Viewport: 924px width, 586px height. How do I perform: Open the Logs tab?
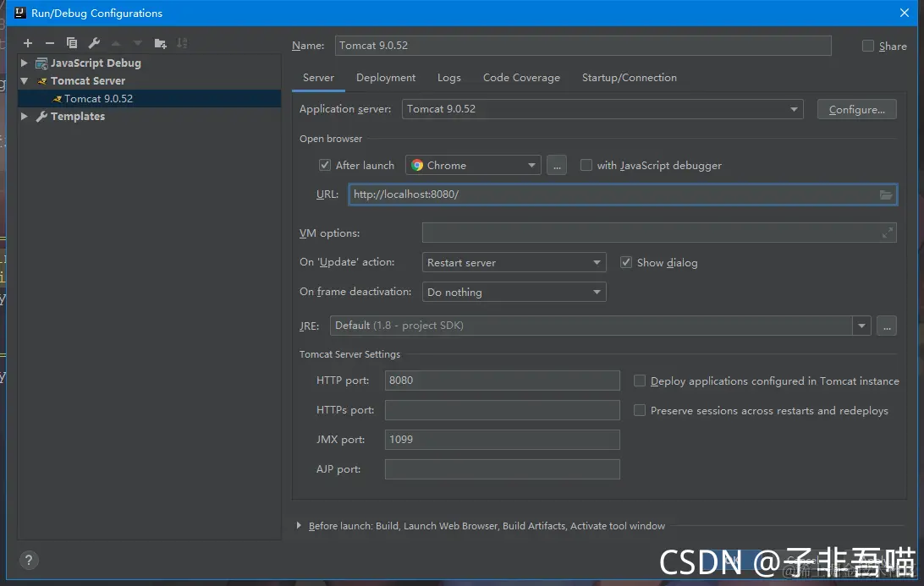[x=449, y=78]
